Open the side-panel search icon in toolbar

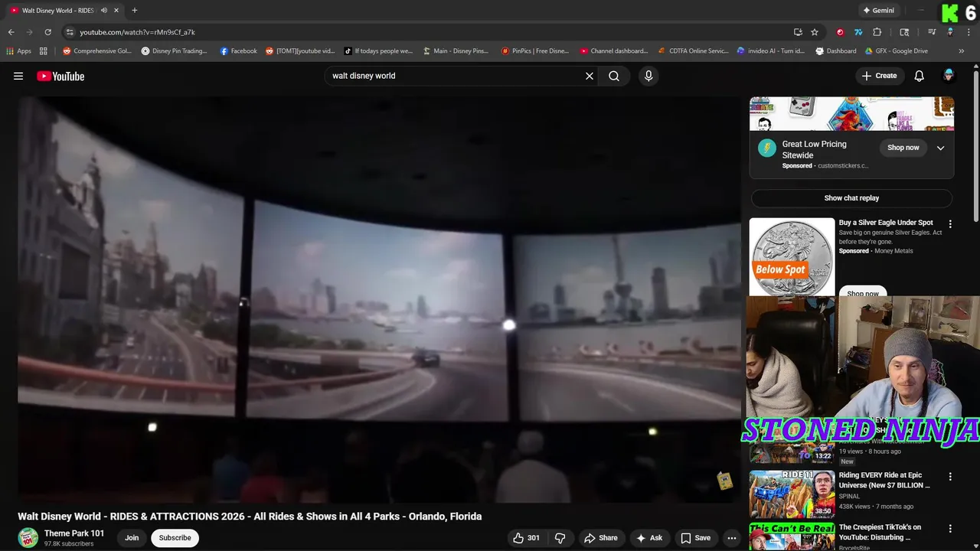(904, 32)
